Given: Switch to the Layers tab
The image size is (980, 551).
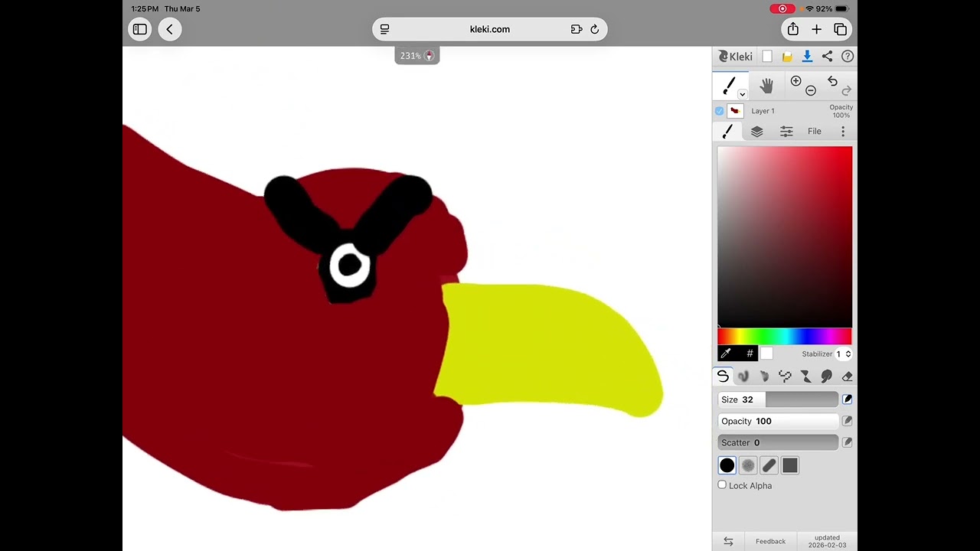Looking at the screenshot, I should [x=756, y=132].
